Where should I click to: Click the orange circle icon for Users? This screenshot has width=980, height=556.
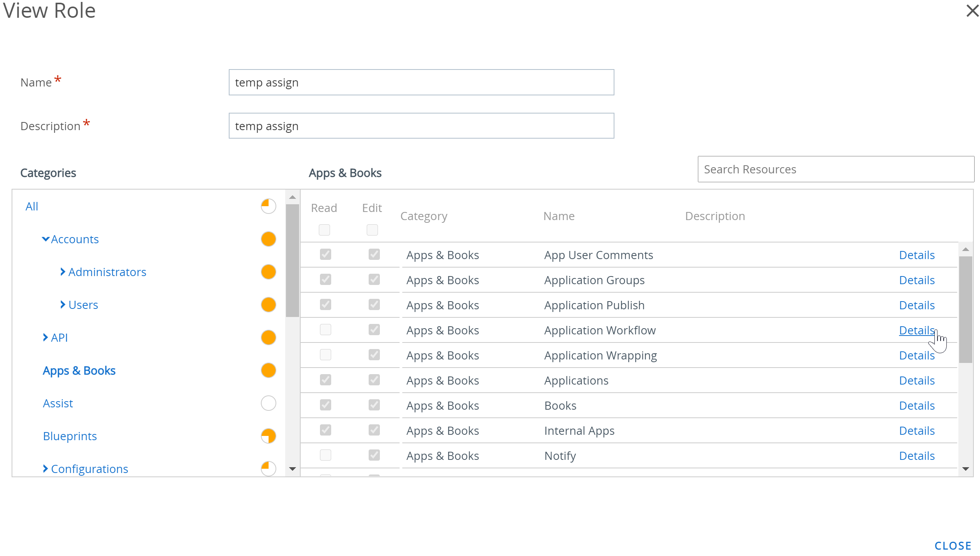[x=268, y=305]
